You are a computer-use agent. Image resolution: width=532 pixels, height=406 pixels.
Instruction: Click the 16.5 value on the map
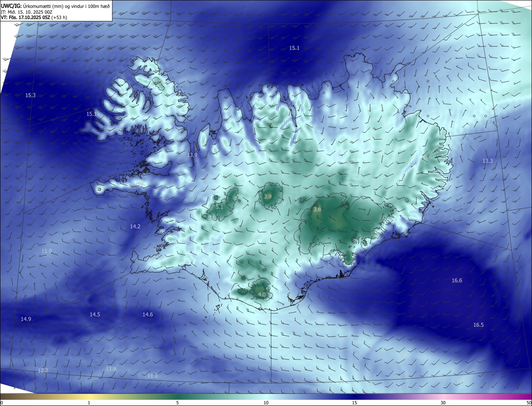478,325
